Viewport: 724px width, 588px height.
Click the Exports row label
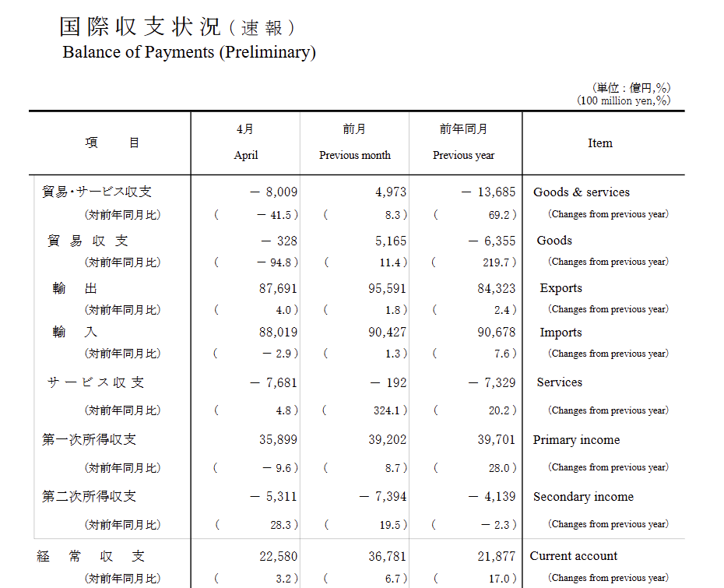[561, 287]
